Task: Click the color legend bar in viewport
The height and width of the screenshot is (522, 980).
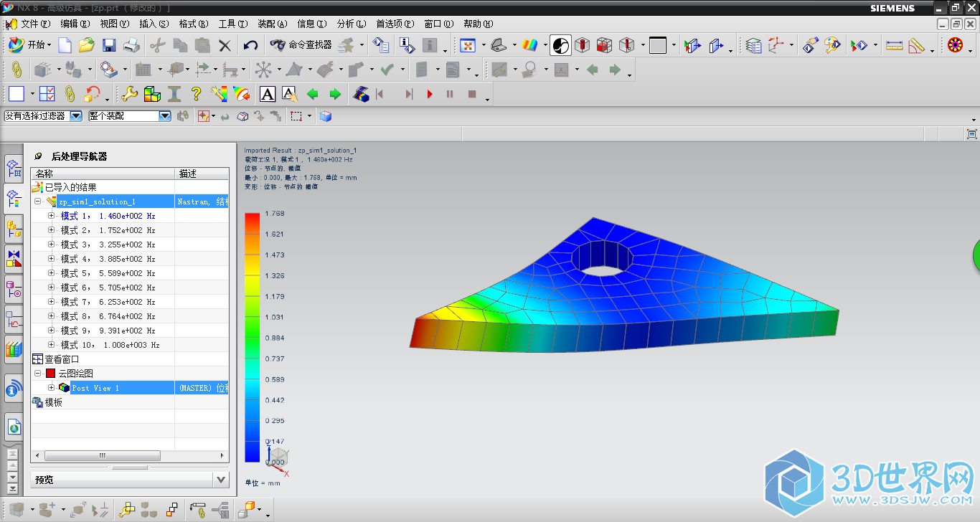Action: tap(252, 337)
